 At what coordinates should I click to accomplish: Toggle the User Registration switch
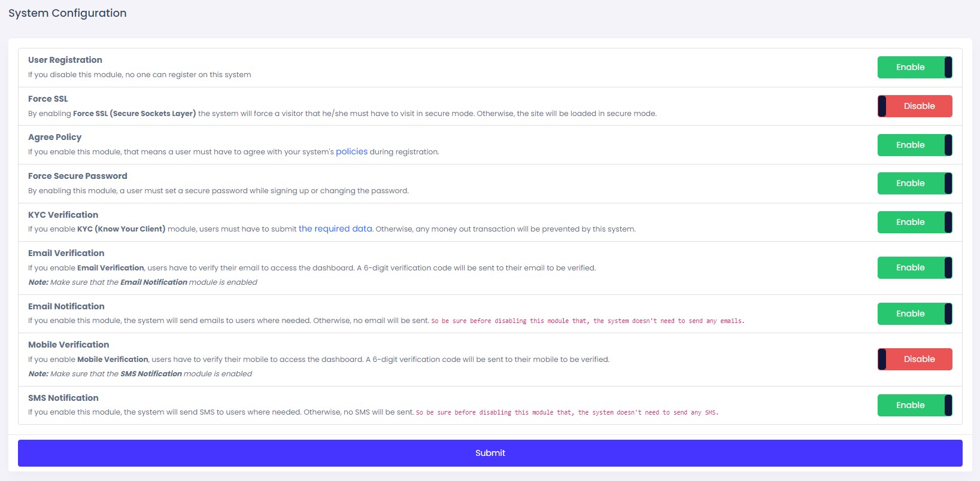914,68
